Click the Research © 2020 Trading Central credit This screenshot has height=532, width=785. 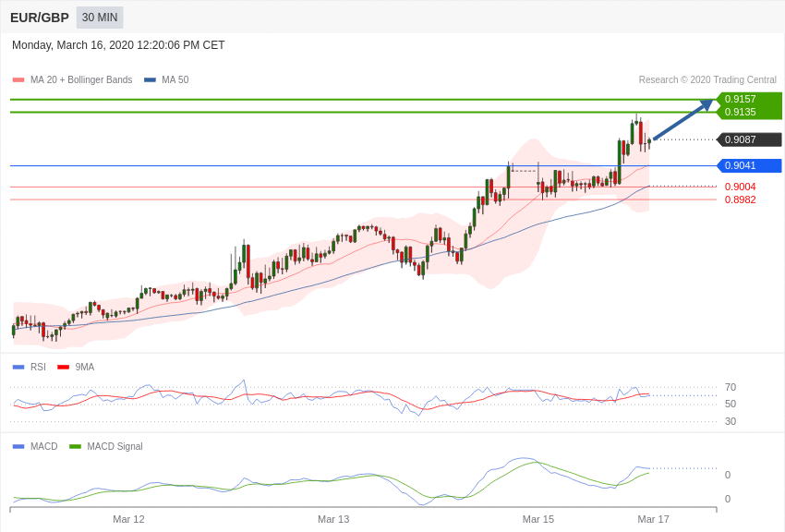pos(707,79)
